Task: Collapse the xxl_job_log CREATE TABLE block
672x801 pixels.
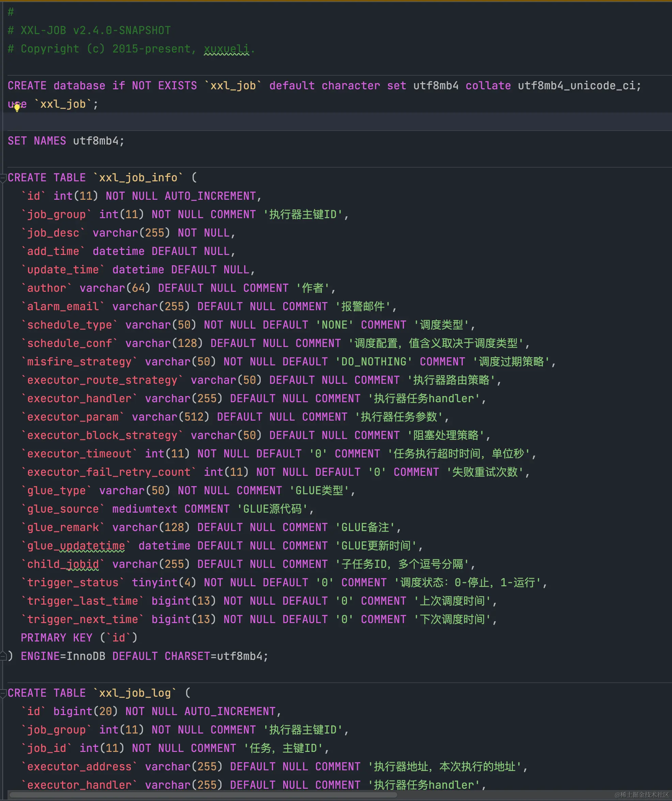Action: 4,692
